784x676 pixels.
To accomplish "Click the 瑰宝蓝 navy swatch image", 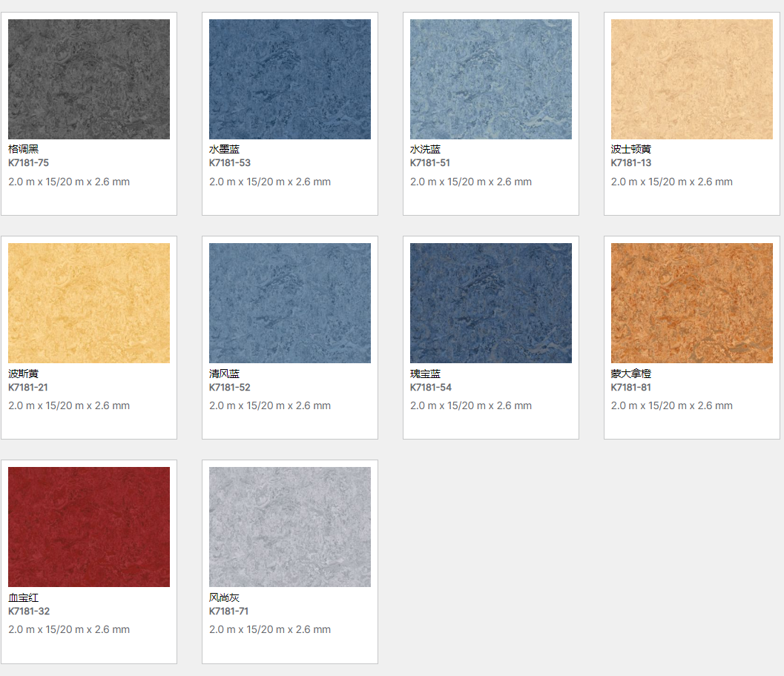I will tap(491, 303).
